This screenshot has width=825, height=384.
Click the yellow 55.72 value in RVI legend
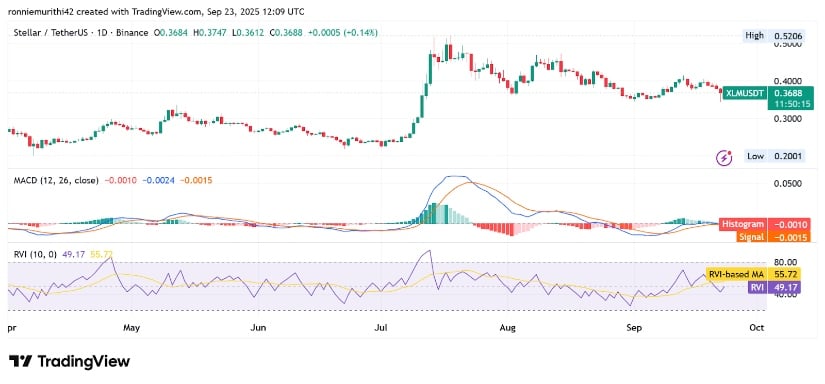(101, 254)
